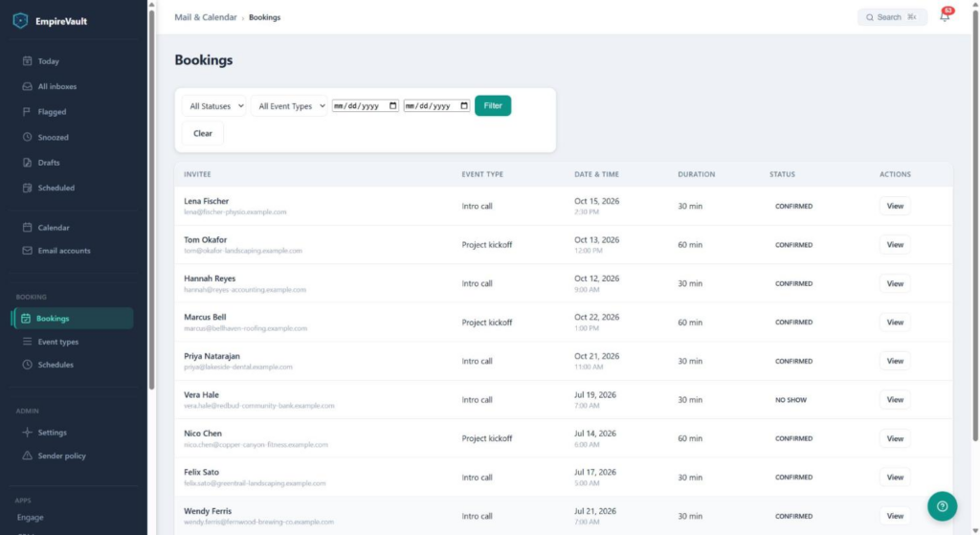Open Flagged mail in sidebar
The image size is (980, 535).
pos(52,112)
